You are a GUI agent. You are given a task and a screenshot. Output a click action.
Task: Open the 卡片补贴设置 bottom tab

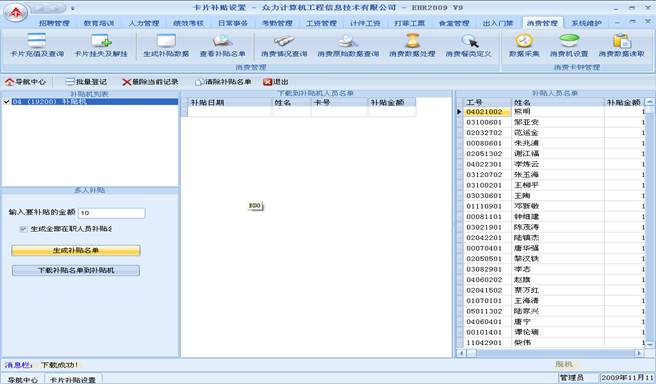(73, 380)
